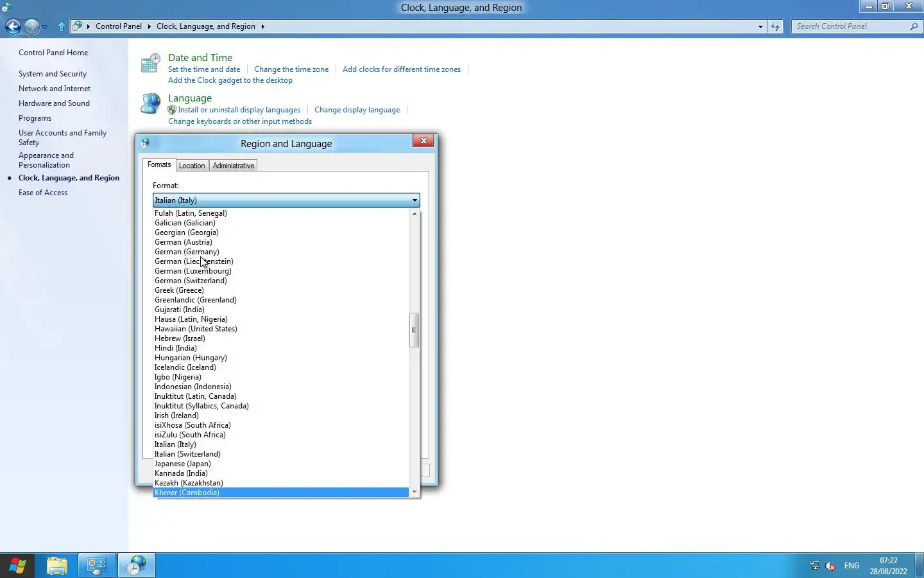Click Add clocks for different time zones
924x578 pixels.
(x=402, y=69)
